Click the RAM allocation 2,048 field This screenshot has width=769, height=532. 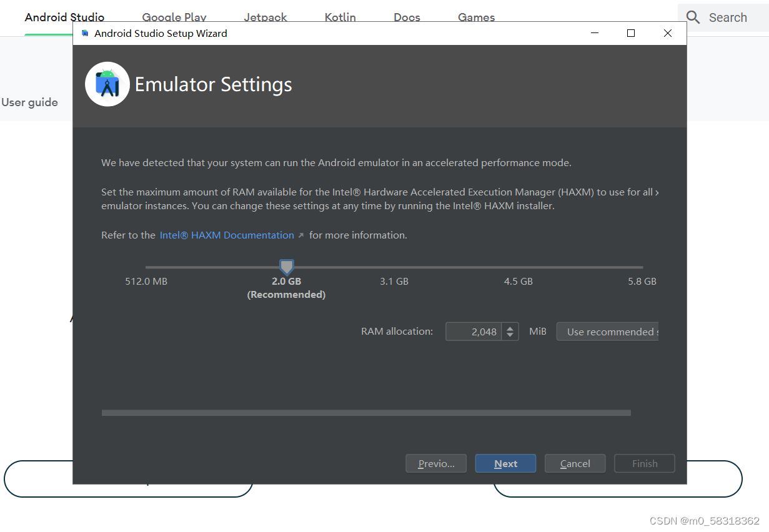(474, 332)
